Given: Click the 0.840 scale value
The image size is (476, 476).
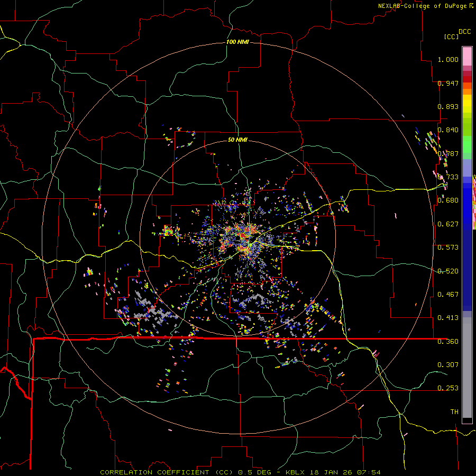Looking at the screenshot, I should coord(448,130).
